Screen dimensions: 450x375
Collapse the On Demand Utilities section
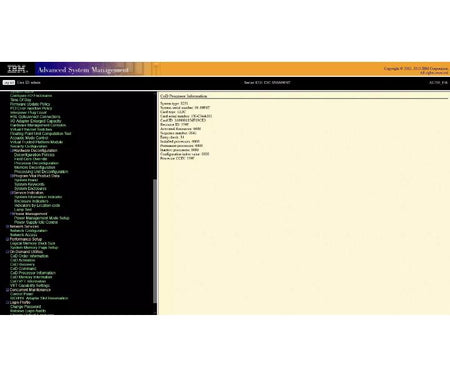tap(8, 252)
